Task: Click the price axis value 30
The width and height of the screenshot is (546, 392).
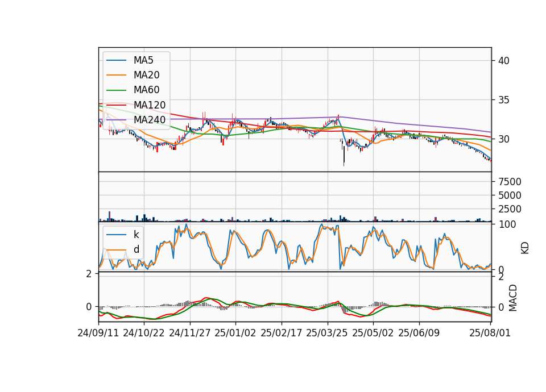Action: [504, 139]
